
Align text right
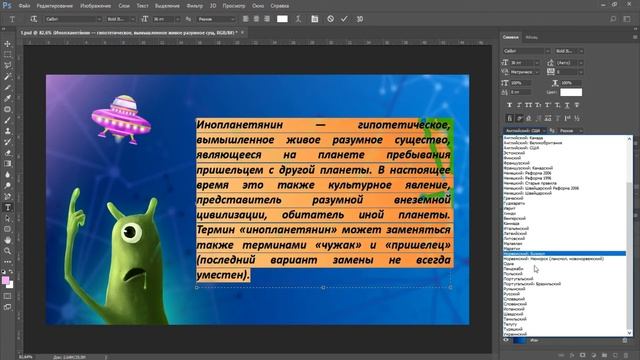coord(267,19)
